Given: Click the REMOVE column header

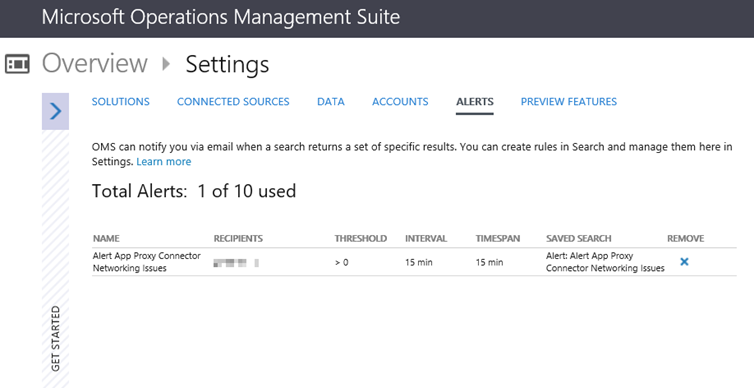Looking at the screenshot, I should coord(686,238).
